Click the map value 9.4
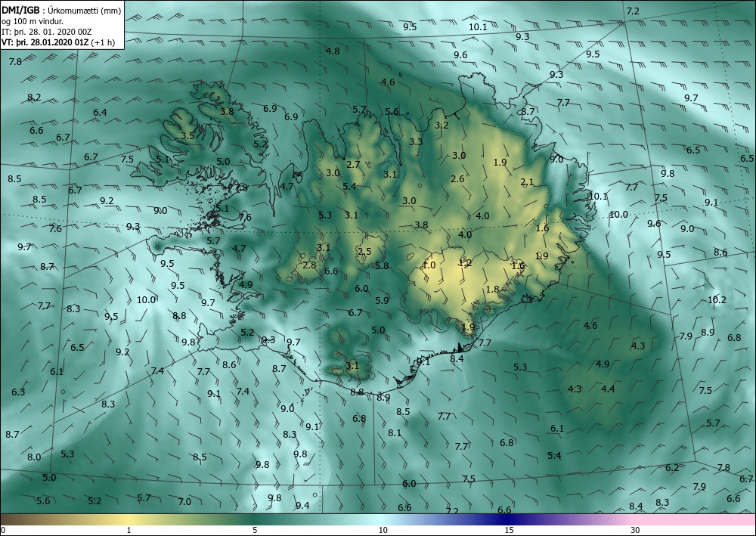This screenshot has width=756, height=536. click(x=302, y=505)
